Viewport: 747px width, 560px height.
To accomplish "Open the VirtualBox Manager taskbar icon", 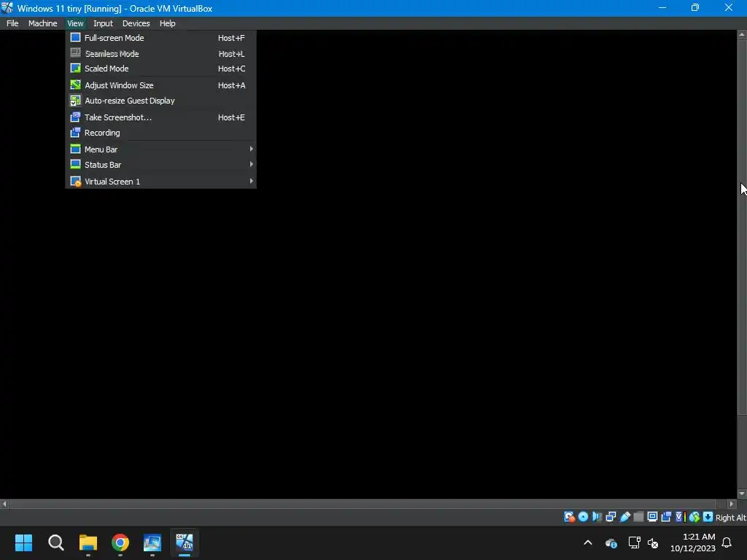I will (x=152, y=542).
